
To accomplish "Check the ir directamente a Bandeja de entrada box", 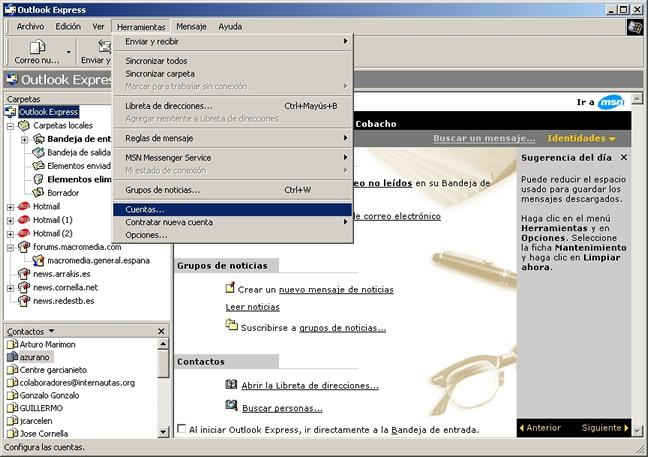I will click(181, 428).
